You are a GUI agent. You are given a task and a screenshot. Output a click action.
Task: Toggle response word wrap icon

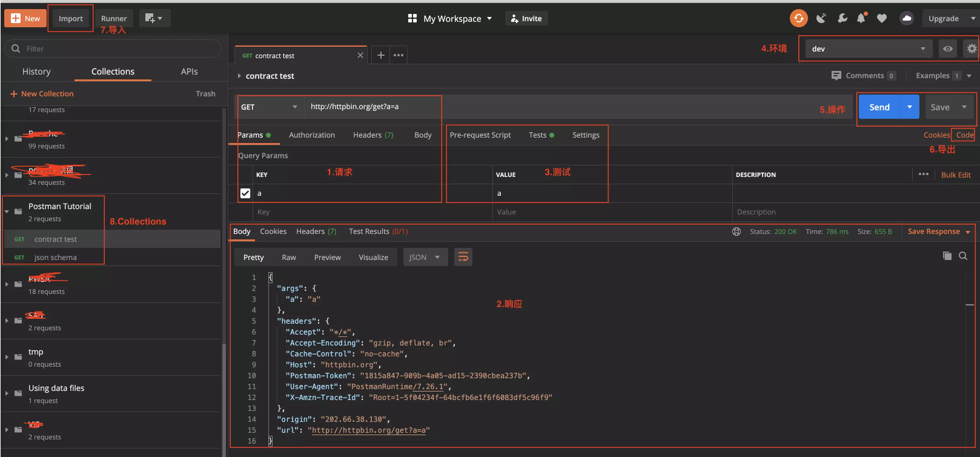point(463,257)
